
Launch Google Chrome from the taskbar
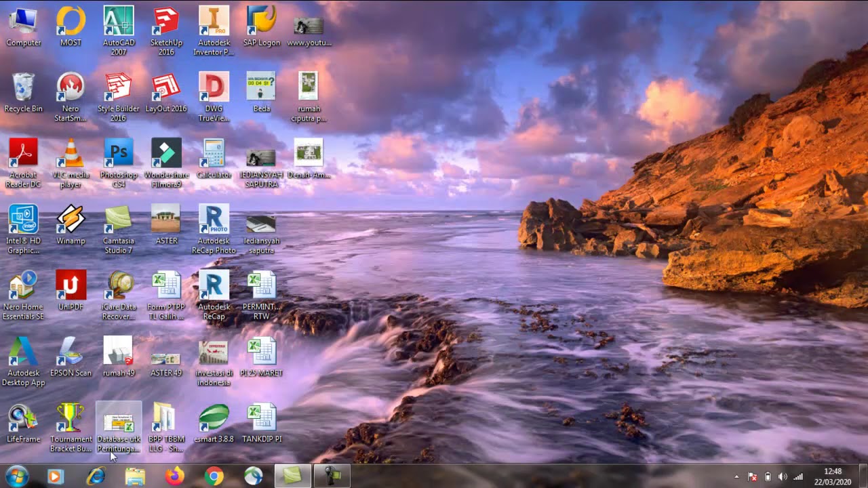(x=214, y=476)
